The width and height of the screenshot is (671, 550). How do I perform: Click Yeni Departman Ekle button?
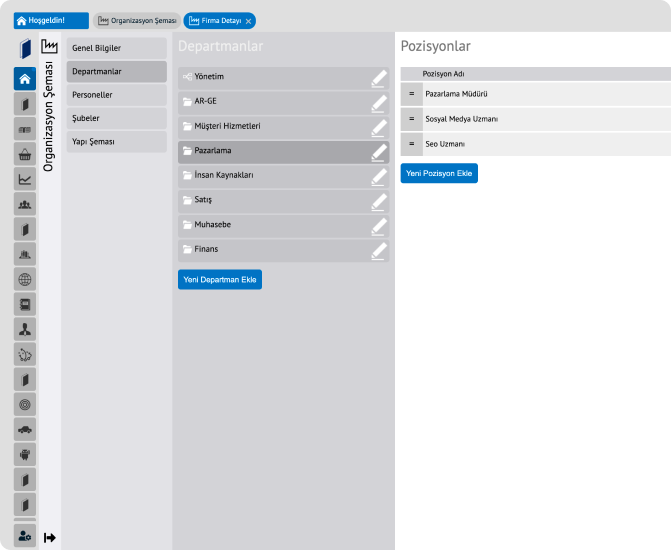tap(220, 279)
